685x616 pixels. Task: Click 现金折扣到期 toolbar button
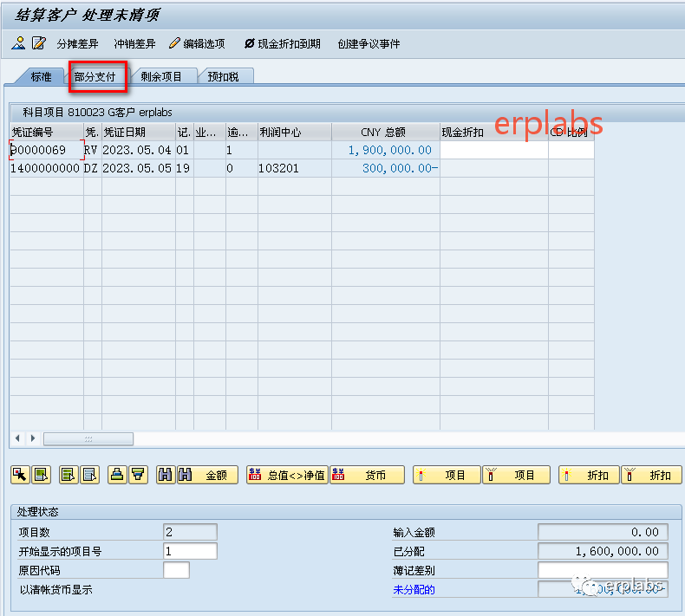(x=282, y=43)
